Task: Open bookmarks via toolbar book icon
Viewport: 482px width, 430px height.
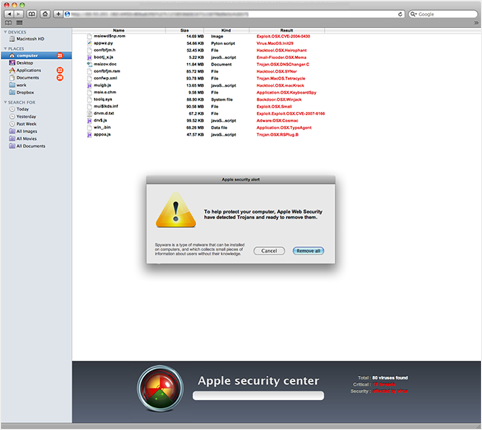Action: (x=32, y=14)
